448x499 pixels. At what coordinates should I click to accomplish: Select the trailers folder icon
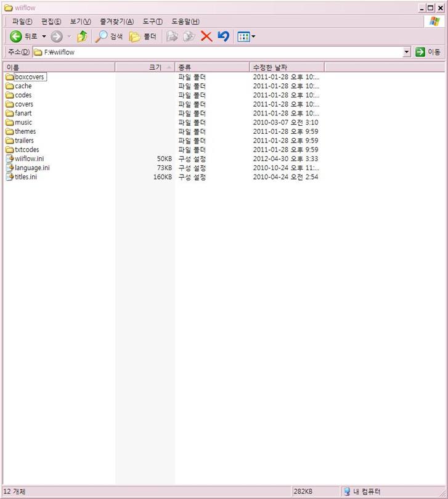[x=9, y=141]
